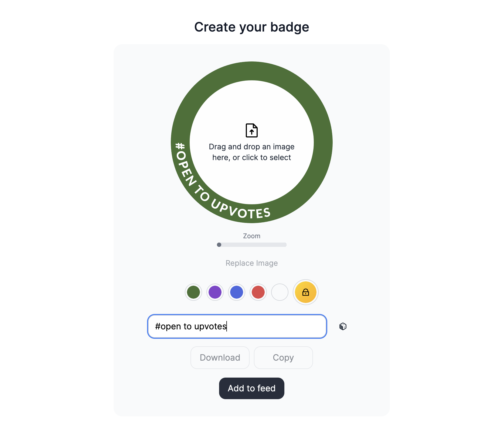
Task: Click the Add to feed button
Action: pyautogui.click(x=252, y=388)
